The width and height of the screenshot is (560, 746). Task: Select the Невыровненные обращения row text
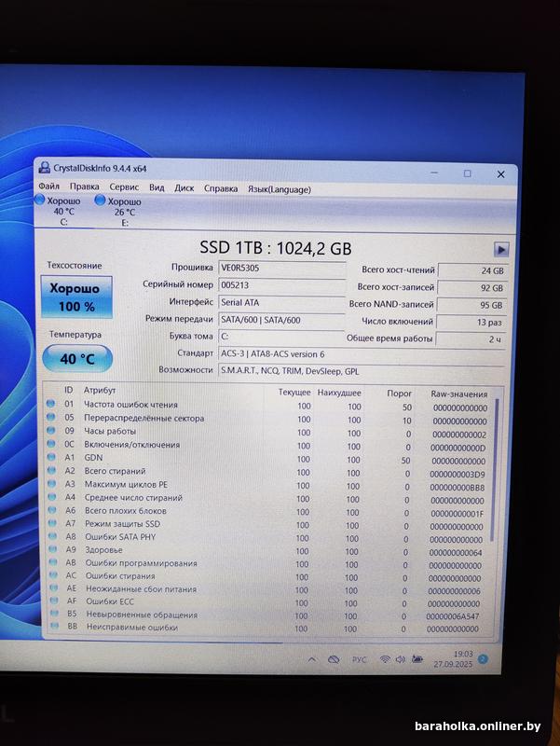pos(142,615)
